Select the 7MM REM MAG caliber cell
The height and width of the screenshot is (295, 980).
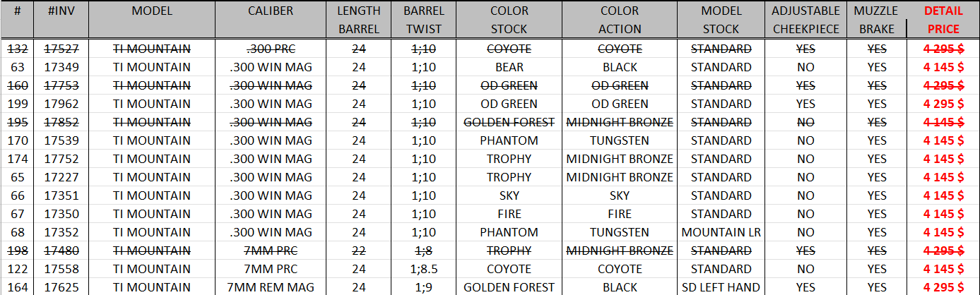tap(271, 287)
